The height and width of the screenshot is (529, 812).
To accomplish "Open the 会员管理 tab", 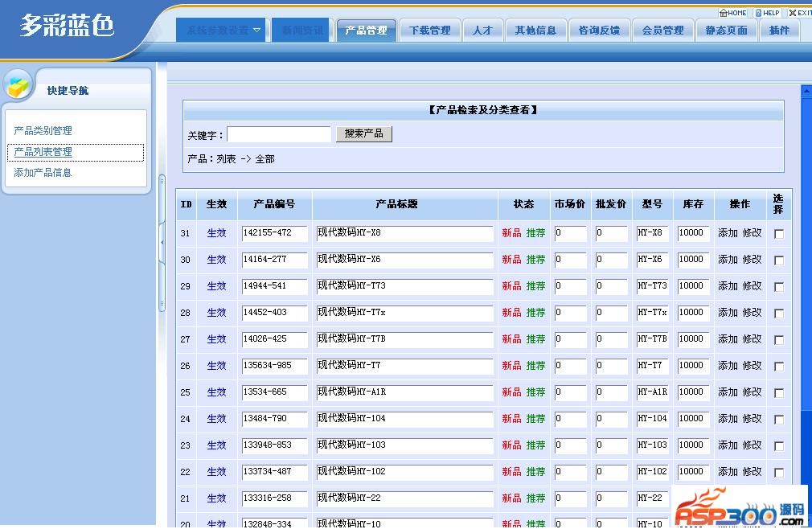I will (x=662, y=31).
